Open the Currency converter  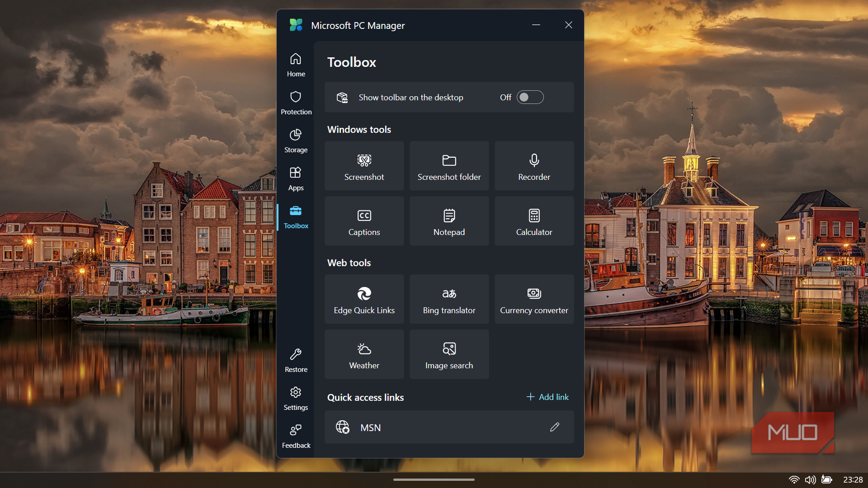coord(534,299)
